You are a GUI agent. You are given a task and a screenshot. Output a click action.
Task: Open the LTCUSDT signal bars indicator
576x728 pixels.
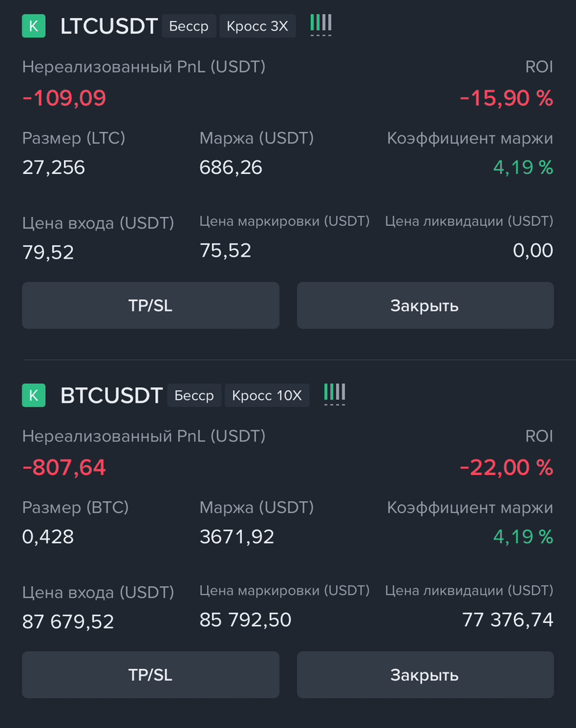pyautogui.click(x=321, y=25)
